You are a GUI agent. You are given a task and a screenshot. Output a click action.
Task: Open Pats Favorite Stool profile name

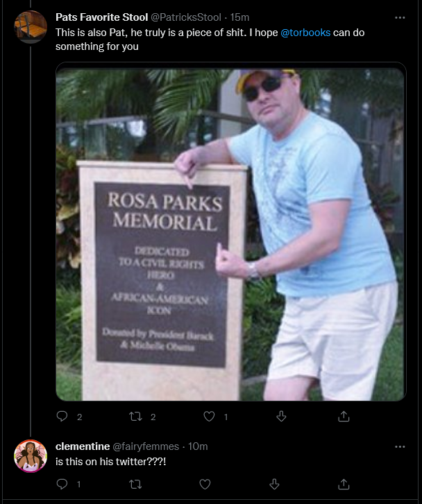tap(102, 17)
